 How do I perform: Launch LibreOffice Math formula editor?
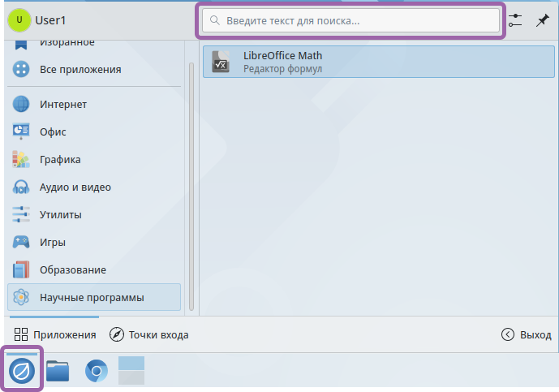point(378,62)
